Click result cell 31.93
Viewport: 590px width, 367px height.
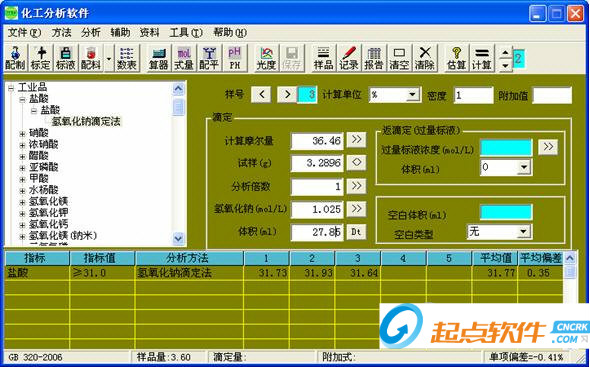[312, 273]
